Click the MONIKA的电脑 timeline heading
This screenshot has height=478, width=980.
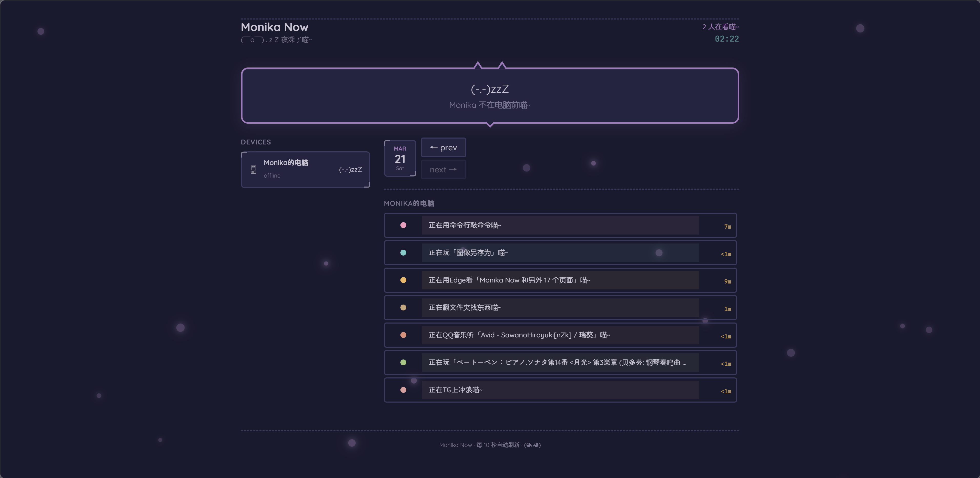409,203
